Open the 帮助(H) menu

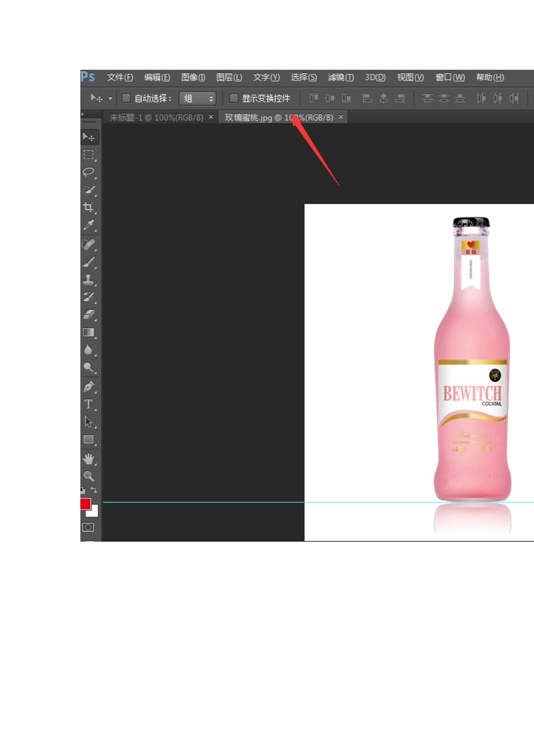click(x=490, y=77)
